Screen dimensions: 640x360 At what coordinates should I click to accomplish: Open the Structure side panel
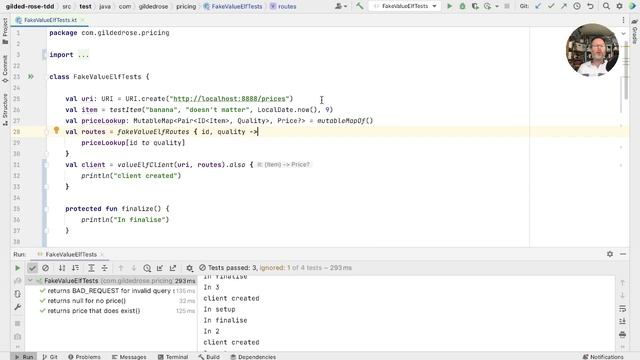pos(5,110)
